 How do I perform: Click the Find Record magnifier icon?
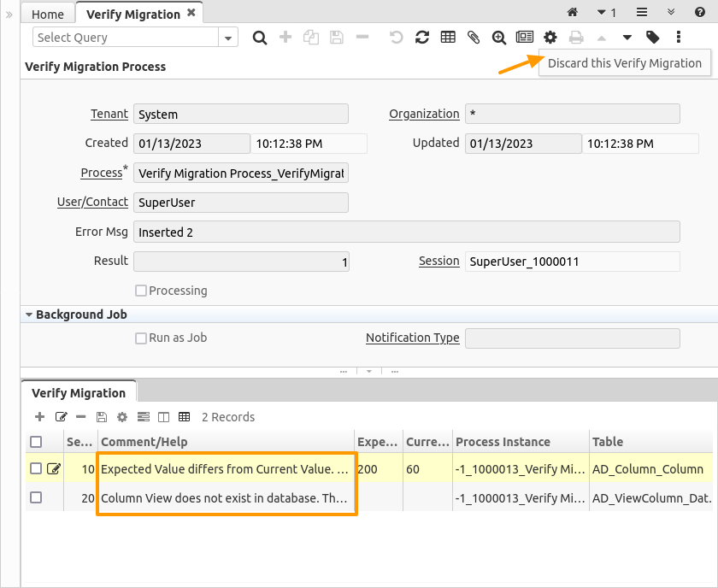[x=260, y=38]
